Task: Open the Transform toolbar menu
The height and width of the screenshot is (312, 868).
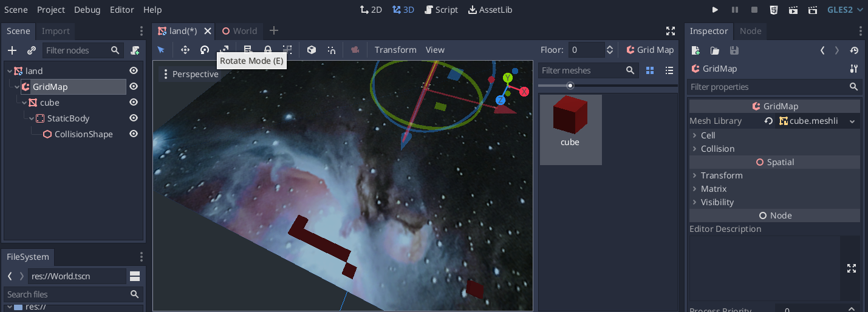Action: coord(395,50)
